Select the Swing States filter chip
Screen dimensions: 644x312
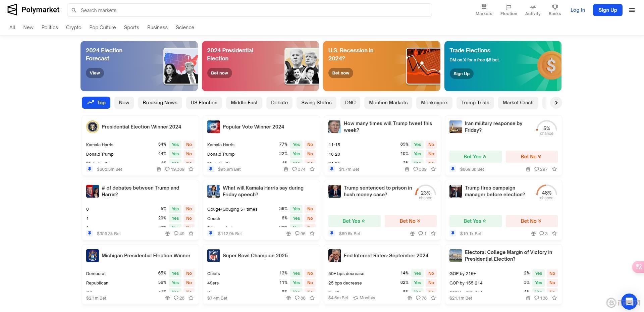(316, 103)
